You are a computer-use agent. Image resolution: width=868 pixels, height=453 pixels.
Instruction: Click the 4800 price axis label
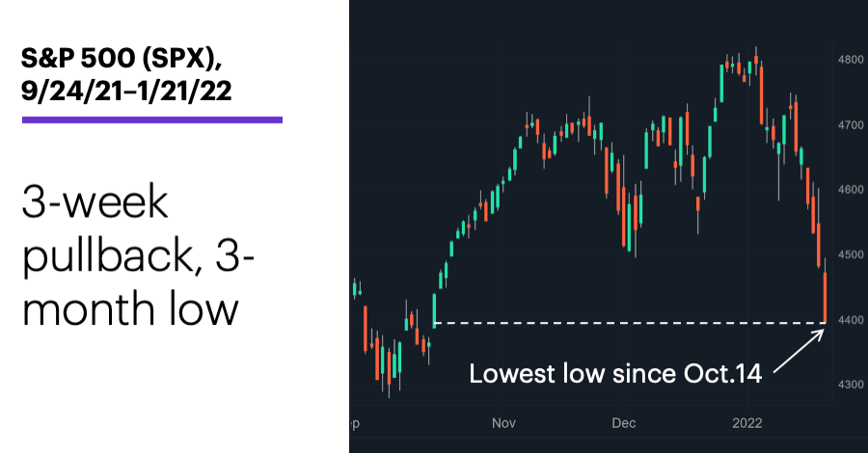coord(851,60)
